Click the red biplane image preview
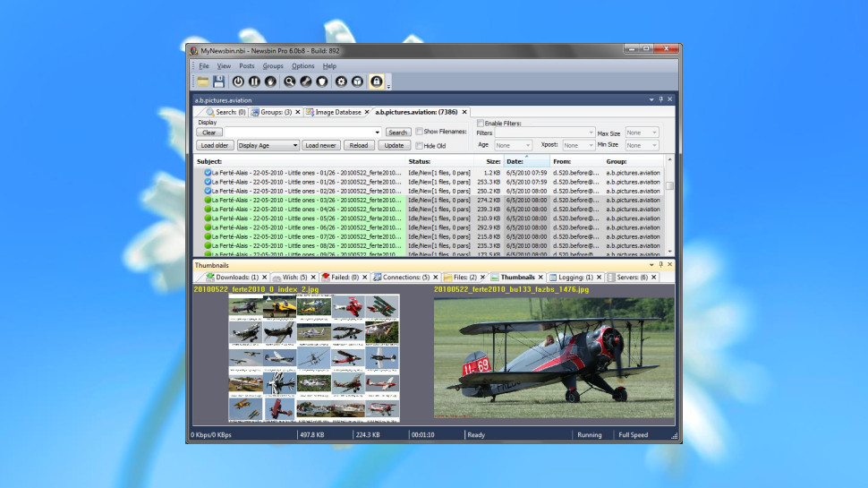The height and width of the screenshot is (488, 868). (553, 358)
